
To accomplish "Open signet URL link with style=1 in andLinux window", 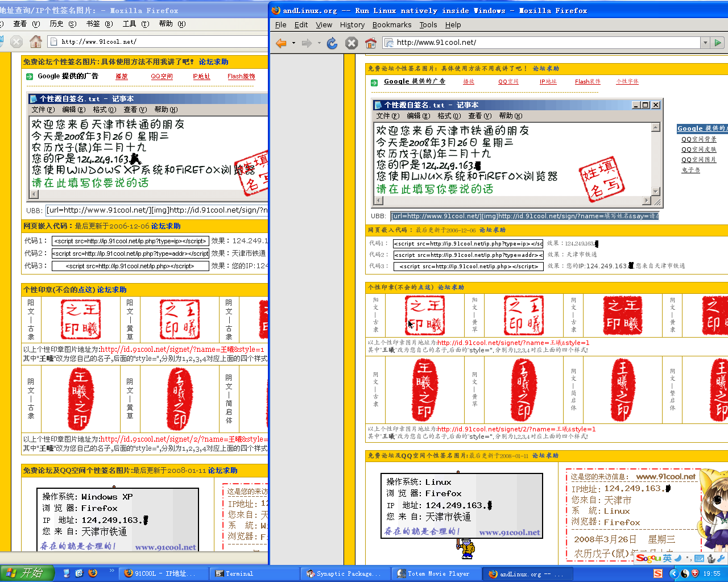I will pos(513,343).
